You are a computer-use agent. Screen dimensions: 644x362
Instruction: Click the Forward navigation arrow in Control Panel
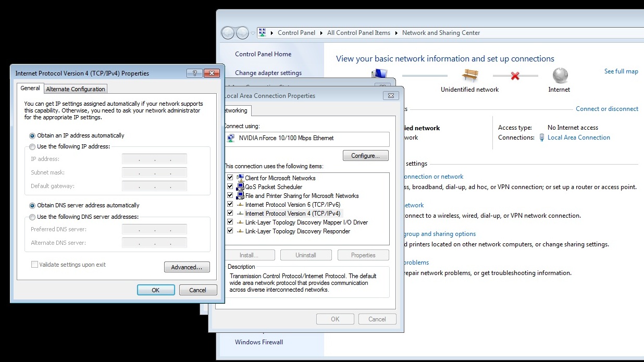pyautogui.click(x=242, y=33)
